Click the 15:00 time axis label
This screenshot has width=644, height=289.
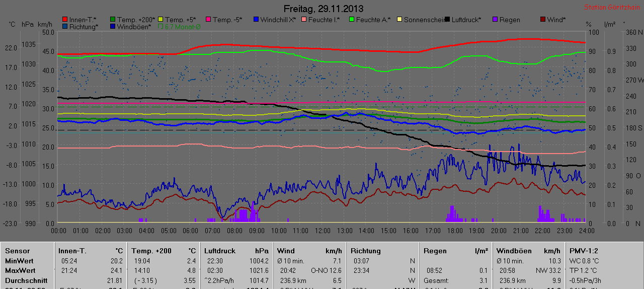pos(388,231)
